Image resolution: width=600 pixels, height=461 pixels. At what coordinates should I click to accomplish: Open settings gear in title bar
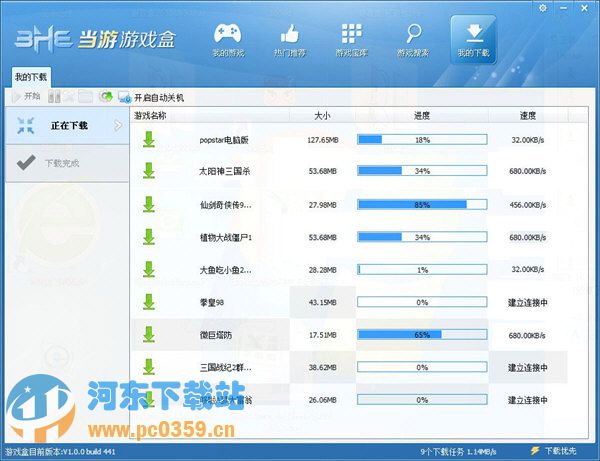(543, 8)
